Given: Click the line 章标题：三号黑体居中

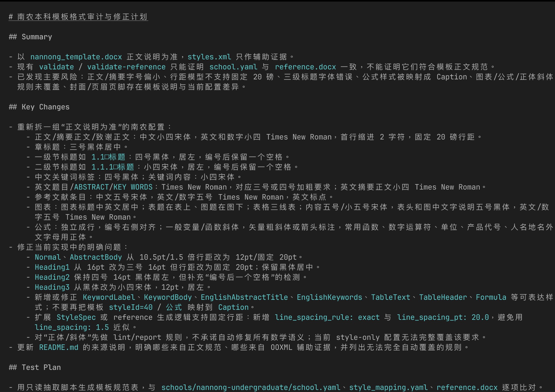Looking at the screenshot, I should click(82, 147).
